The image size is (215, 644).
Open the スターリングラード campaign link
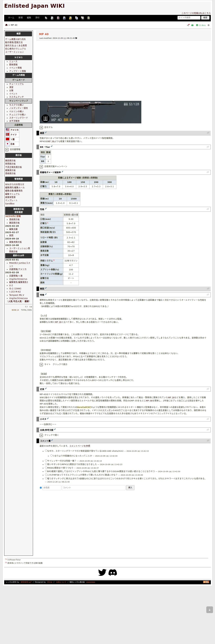[x=19, y=118]
